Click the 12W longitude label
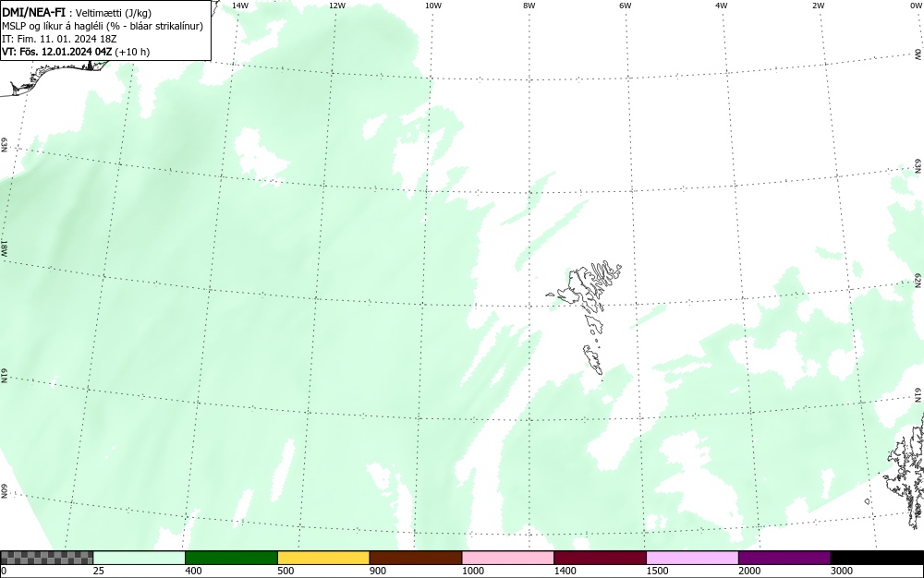Screen dimensions: 924x578 [336, 6]
